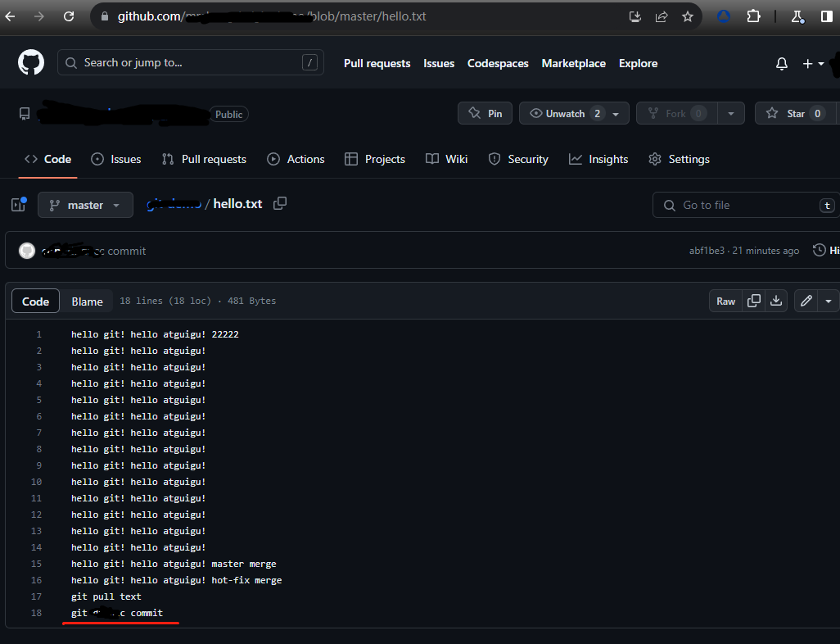Open the plus create-new menu
Image resolution: width=840 pixels, height=644 pixels.
(813, 64)
